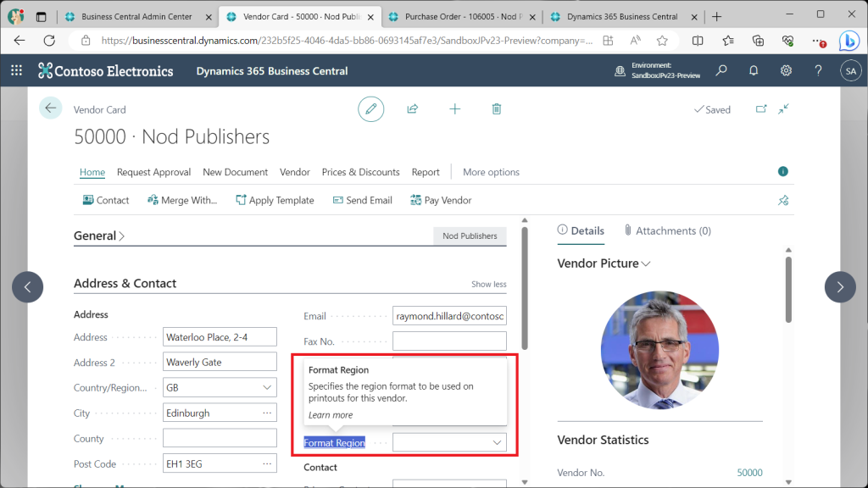Screen dimensions: 868x488
Task: Click the browser address bar URL
Action: coord(347,41)
